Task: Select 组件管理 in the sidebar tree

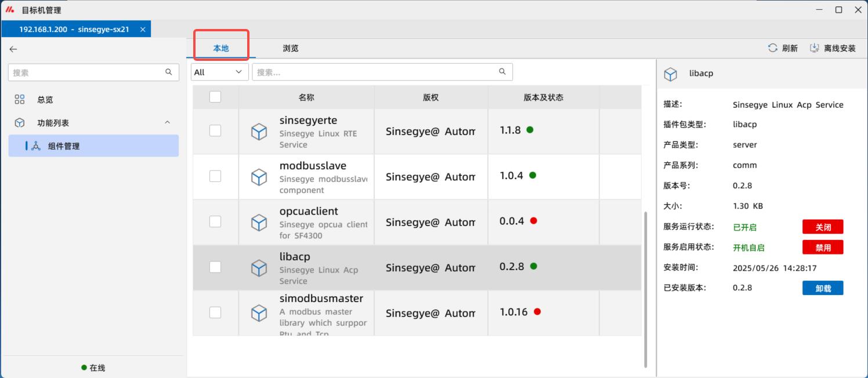Action: point(64,146)
